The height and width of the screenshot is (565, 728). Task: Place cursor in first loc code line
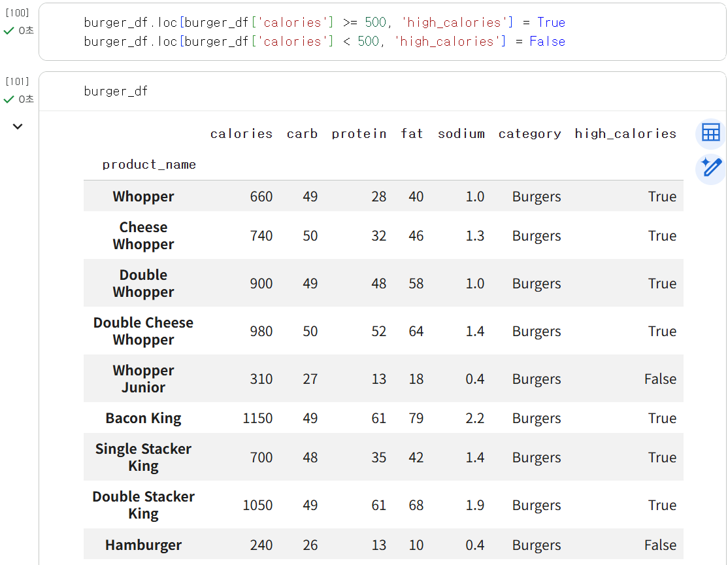coord(324,22)
